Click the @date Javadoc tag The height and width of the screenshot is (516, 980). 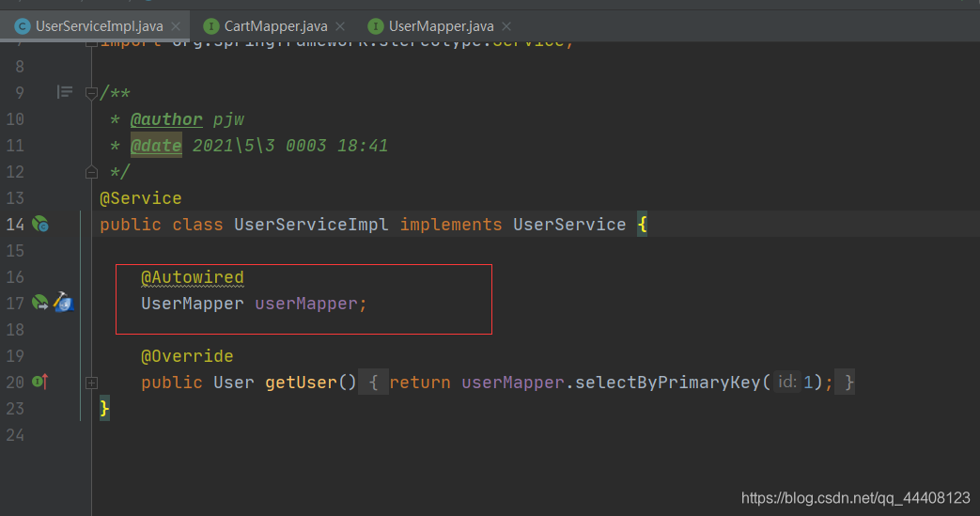(156, 145)
